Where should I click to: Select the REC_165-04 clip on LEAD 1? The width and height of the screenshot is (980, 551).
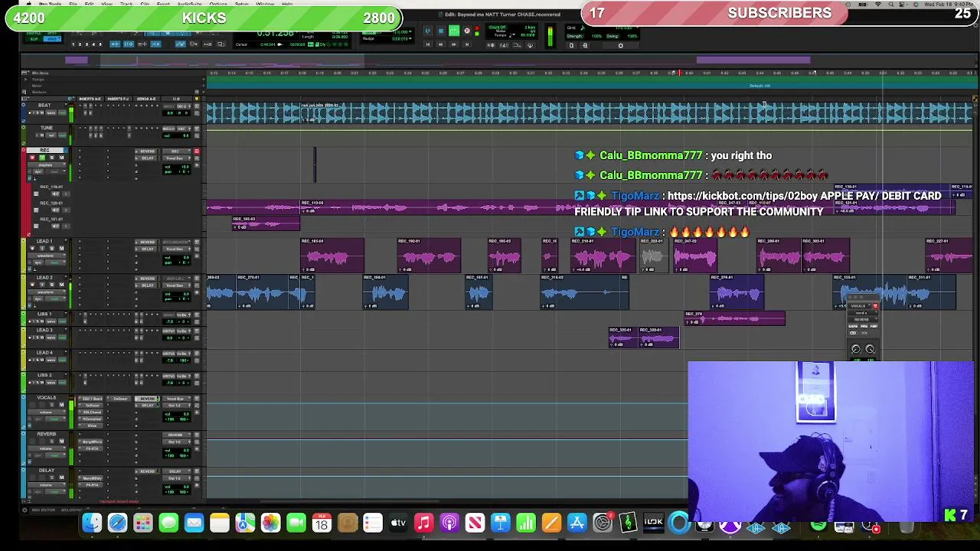(332, 256)
